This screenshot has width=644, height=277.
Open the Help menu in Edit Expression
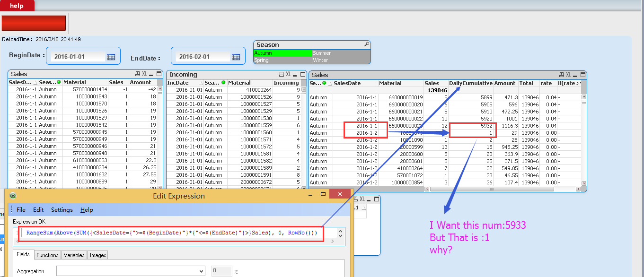pos(87,209)
